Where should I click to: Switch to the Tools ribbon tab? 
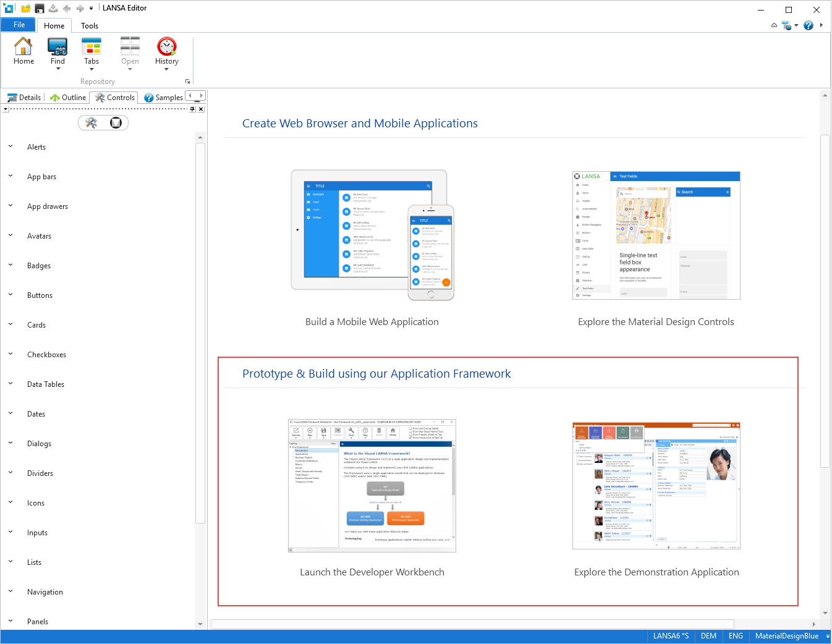[90, 25]
